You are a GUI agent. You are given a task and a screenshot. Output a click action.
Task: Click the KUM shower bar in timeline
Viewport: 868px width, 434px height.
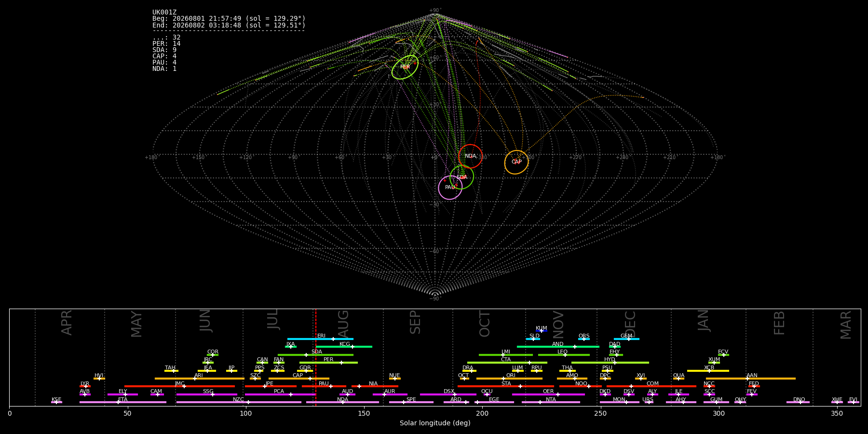click(542, 331)
